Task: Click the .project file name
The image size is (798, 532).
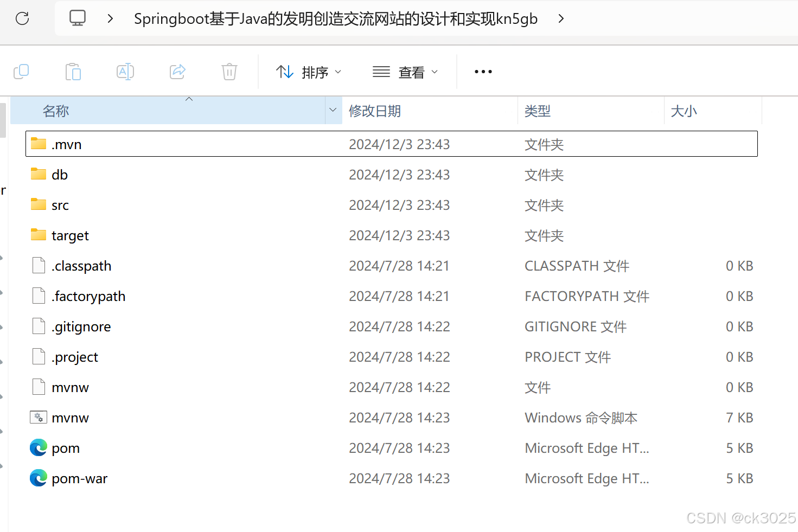Action: pyautogui.click(x=75, y=357)
